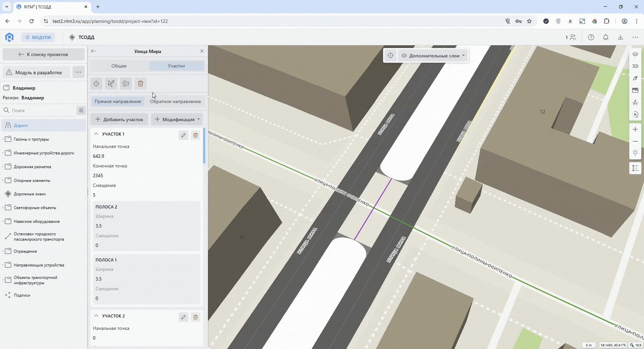Open the Модификация dropdown
This screenshot has height=349, width=644.
(x=177, y=120)
